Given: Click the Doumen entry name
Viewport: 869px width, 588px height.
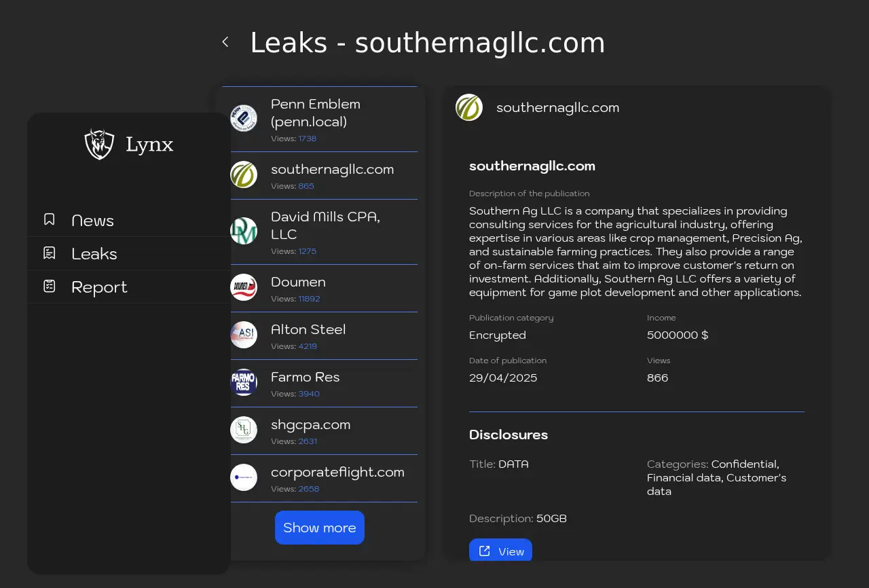Looking at the screenshot, I should (298, 282).
